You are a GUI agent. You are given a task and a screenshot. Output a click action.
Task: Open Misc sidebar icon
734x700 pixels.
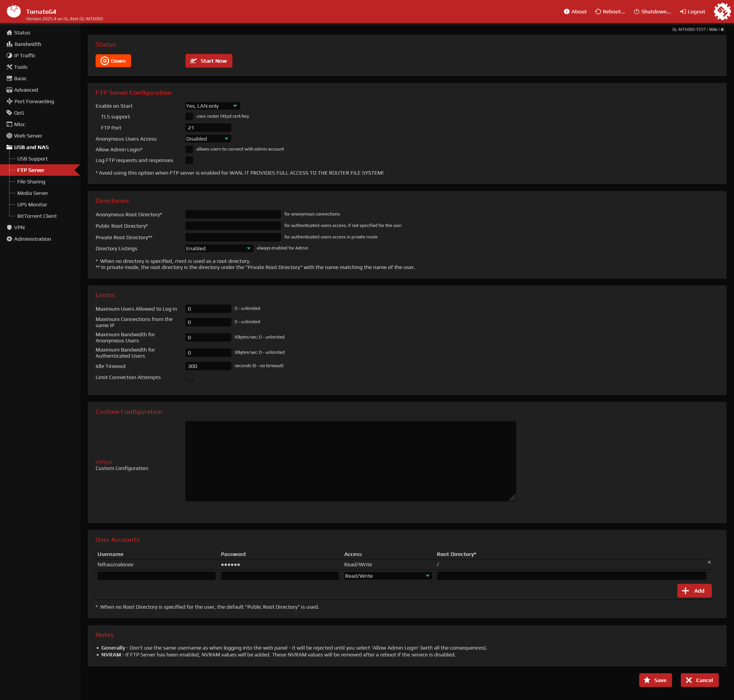[x=9, y=124]
